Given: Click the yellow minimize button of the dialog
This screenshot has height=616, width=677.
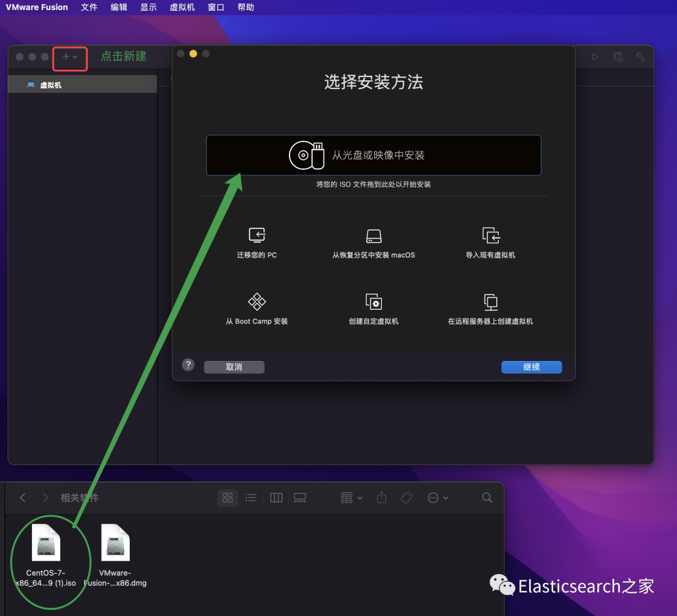Looking at the screenshot, I should click(x=194, y=53).
